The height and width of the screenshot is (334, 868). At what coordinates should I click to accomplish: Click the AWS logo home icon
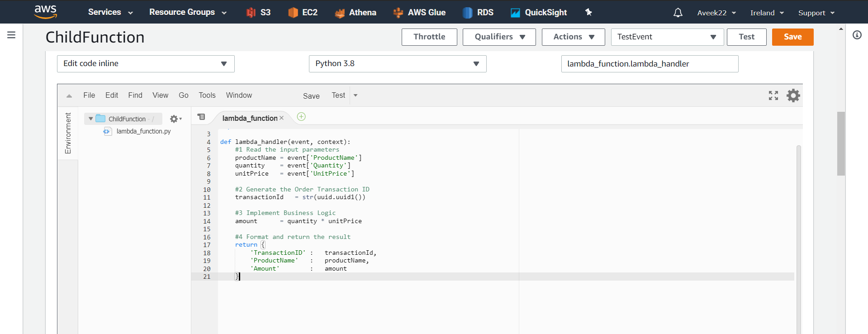click(x=46, y=12)
